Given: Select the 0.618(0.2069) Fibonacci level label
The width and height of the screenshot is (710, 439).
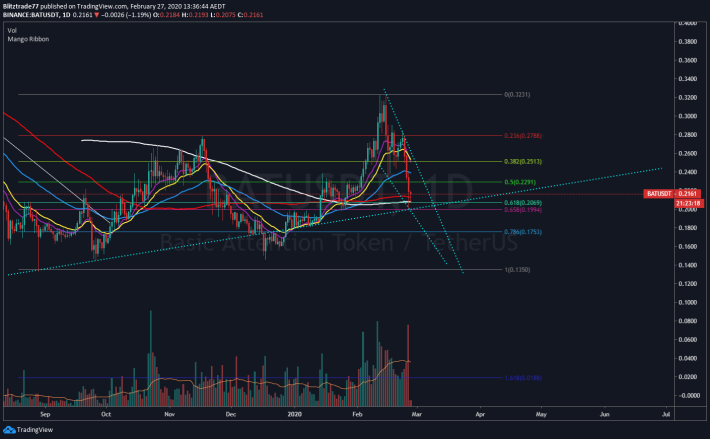Looking at the screenshot, I should pyautogui.click(x=523, y=203).
